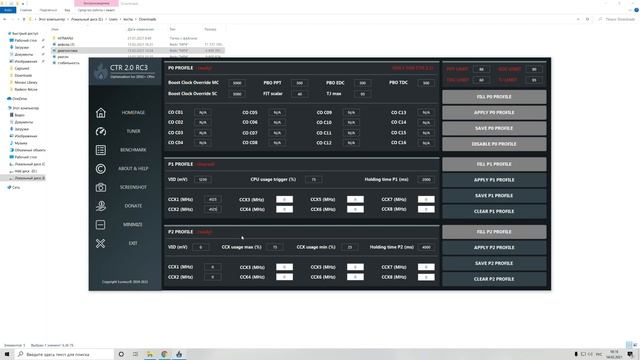Select DONATE menu label in CTR

click(133, 206)
